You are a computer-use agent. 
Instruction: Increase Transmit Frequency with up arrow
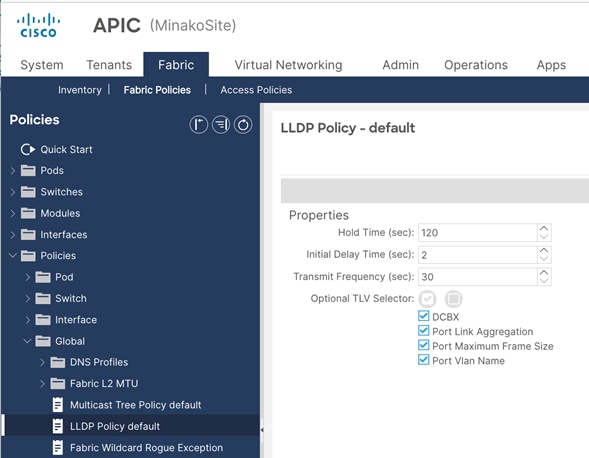point(544,272)
